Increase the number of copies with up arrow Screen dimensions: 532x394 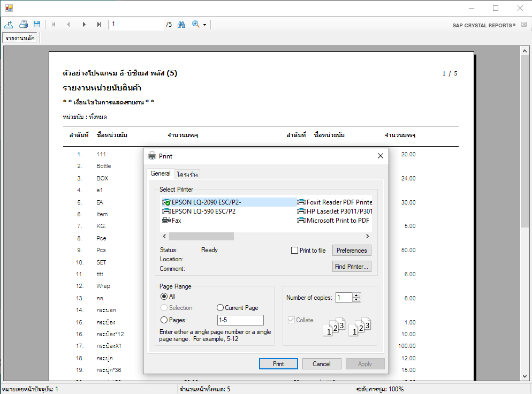(356, 295)
